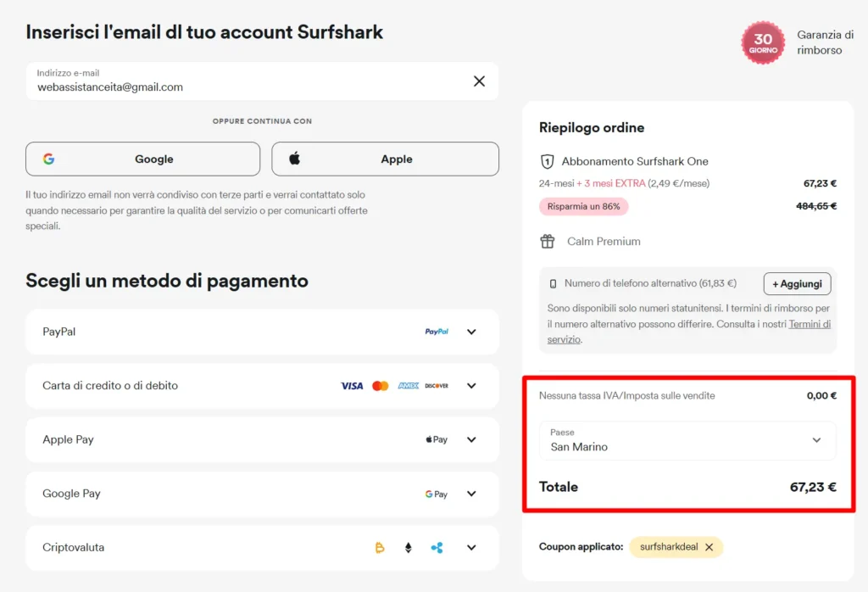Open the Paese country dropdown
This screenshot has width=868, height=592.
pyautogui.click(x=687, y=441)
